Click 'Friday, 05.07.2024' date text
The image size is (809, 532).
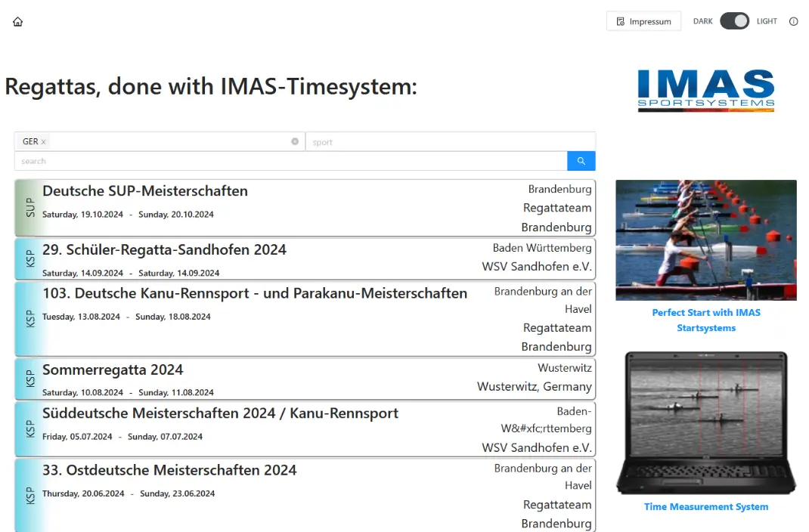tap(77, 437)
